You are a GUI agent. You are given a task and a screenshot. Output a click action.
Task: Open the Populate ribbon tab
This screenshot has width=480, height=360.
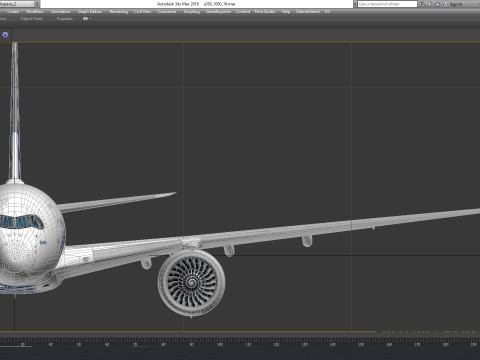[65, 19]
